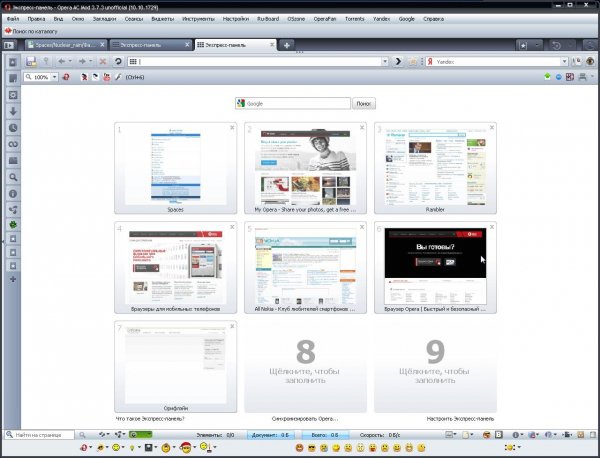Close the active Экспресс-панель tab
The image size is (600, 458).
tap(272, 45)
